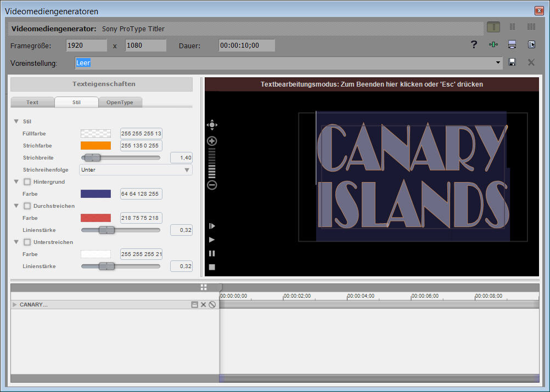
Task: Expand the CANARY track in timeline
Action: (x=15, y=304)
